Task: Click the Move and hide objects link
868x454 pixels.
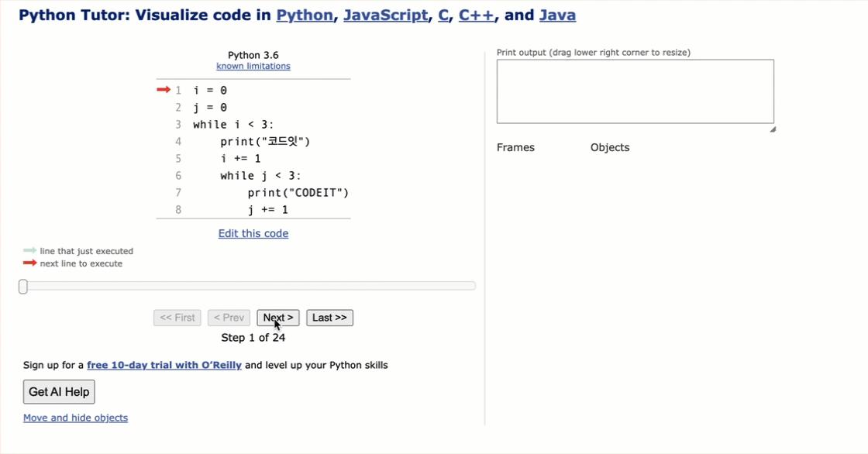Action: 75,418
